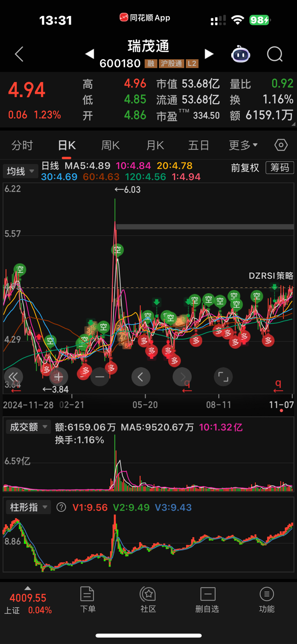This screenshot has height=644, width=297.
Task: Switch to next stock with right triangle
Action: pos(209,54)
